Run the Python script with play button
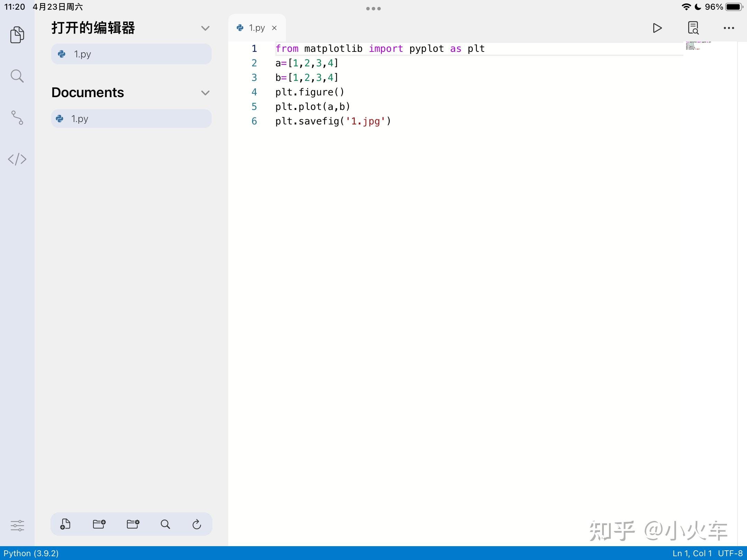The height and width of the screenshot is (560, 747). pyautogui.click(x=657, y=28)
